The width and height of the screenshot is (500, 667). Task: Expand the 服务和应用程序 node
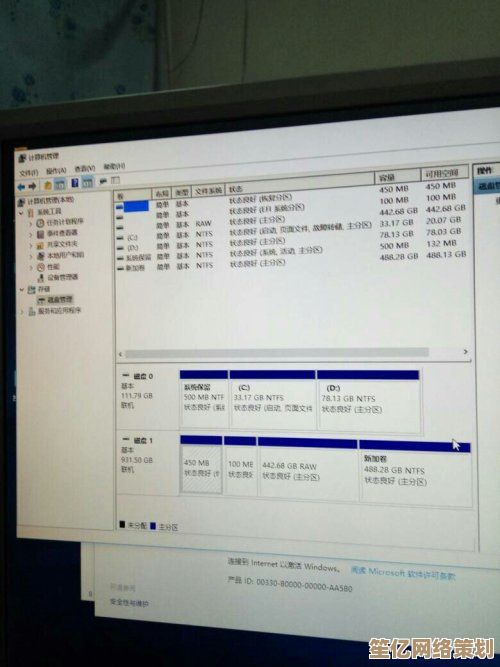pyautogui.click(x=22, y=312)
